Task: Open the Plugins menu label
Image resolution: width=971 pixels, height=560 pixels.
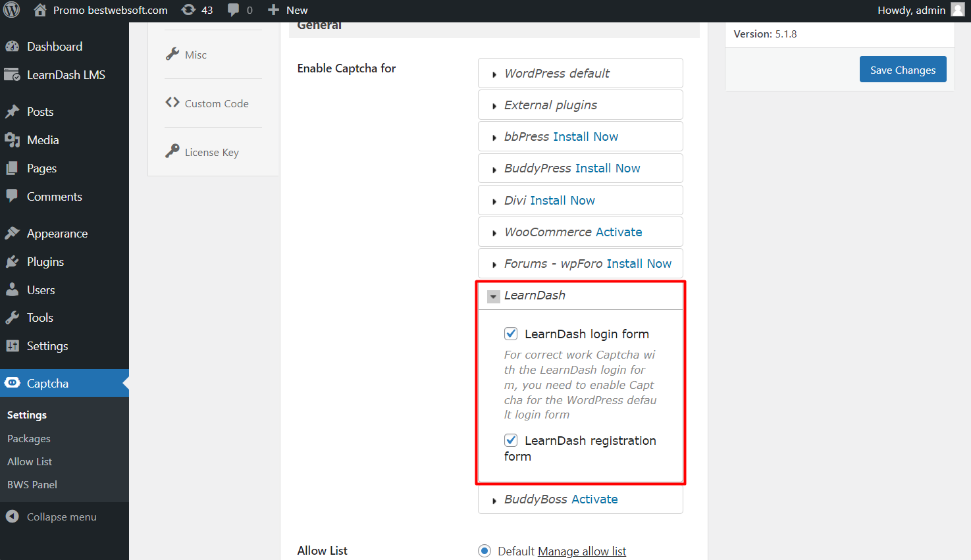Action: [x=45, y=262]
